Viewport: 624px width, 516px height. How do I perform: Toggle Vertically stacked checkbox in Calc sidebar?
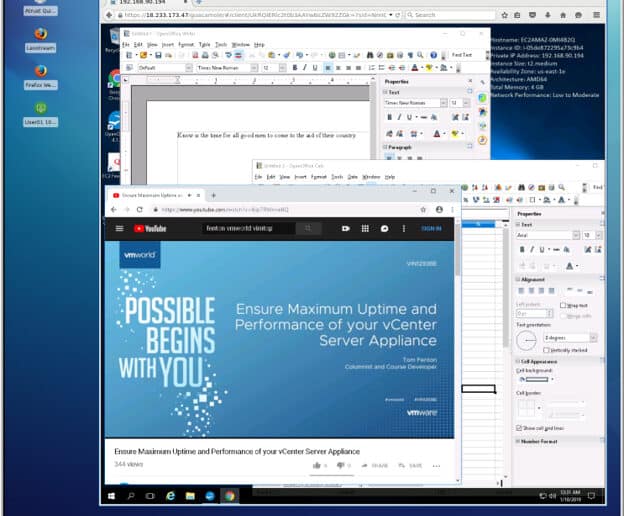point(546,350)
